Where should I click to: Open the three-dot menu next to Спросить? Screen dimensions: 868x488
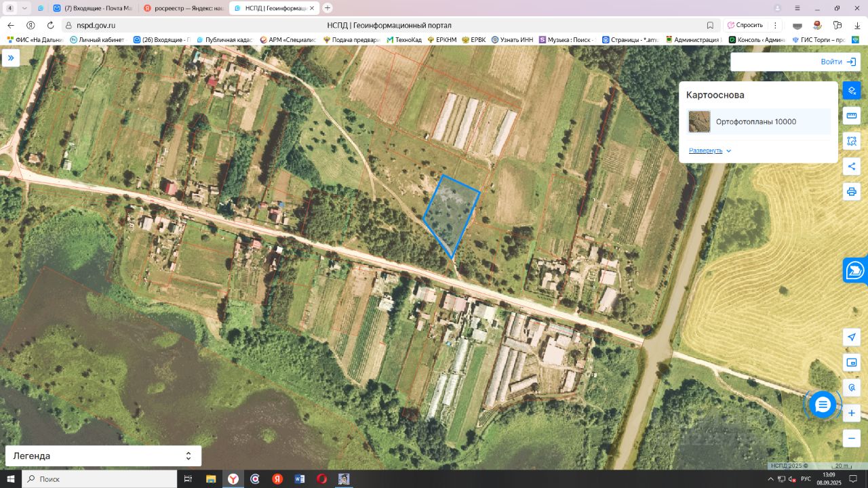(774, 25)
